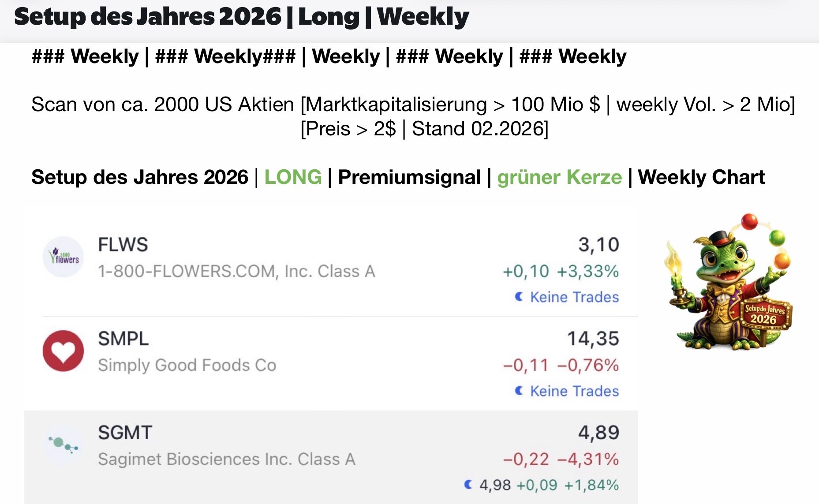Click the FLWS price 3,10

[x=598, y=245]
